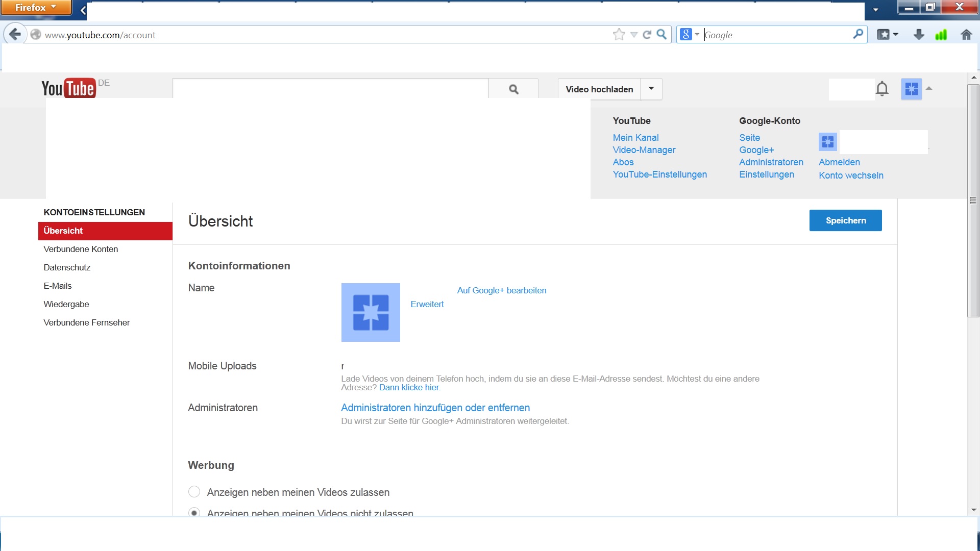This screenshot has width=980, height=551.
Task: Click the YouTube search magnifier button
Action: pos(513,89)
